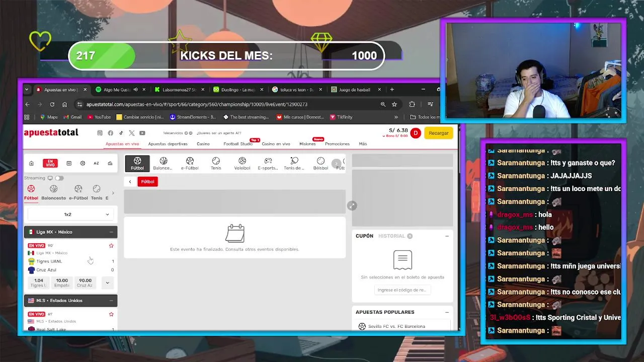This screenshot has height=362, width=644.
Task: Open the Instagram social icon in site header
Action: [100, 133]
